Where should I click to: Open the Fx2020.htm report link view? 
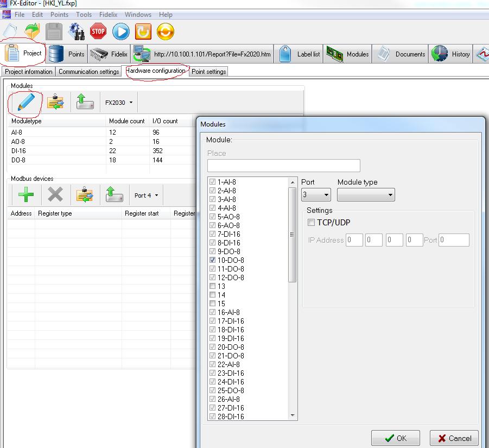pyautogui.click(x=202, y=54)
